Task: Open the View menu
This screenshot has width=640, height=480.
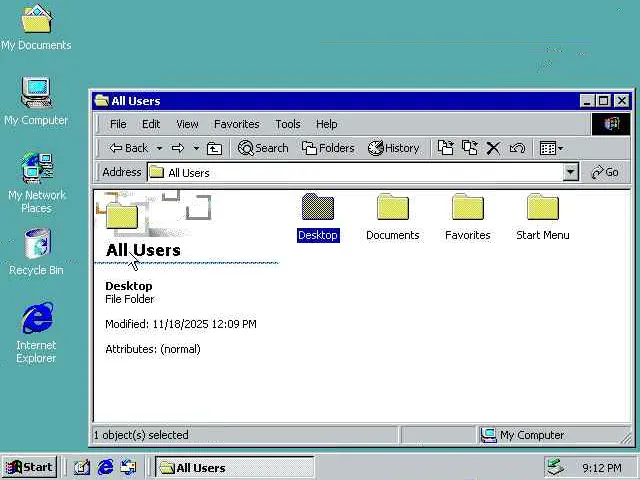Action: click(x=187, y=124)
